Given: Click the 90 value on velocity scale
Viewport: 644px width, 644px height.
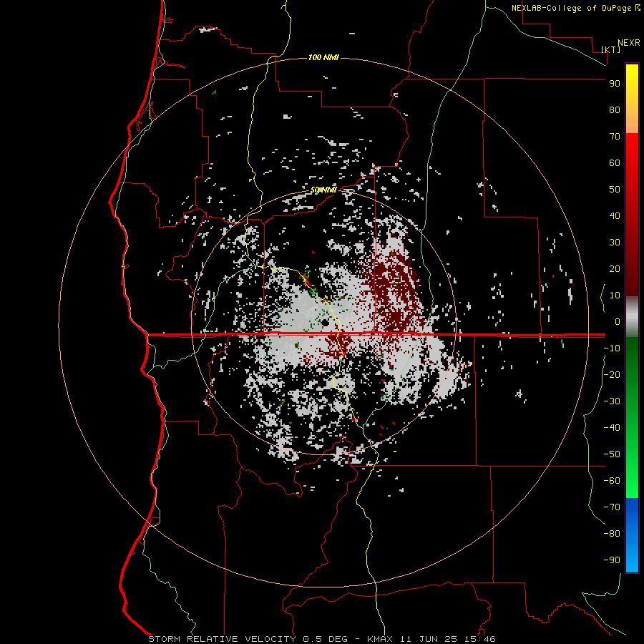Looking at the screenshot, I should pyautogui.click(x=615, y=84).
